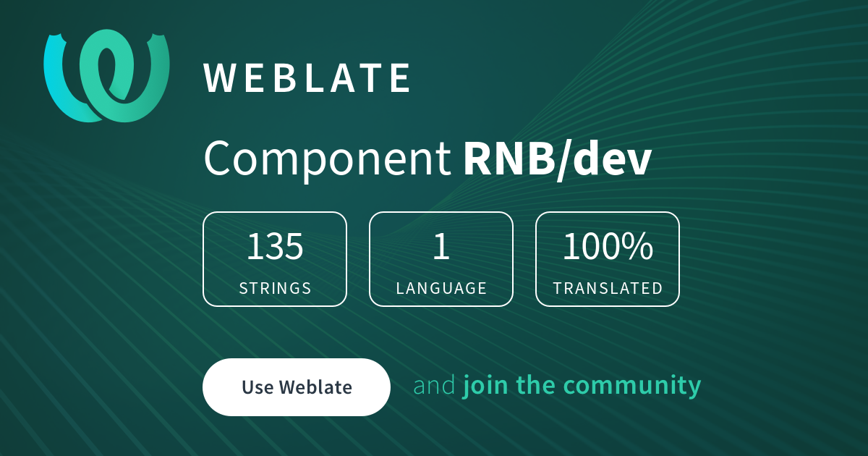Click the word Component in the heading

pyautogui.click(x=328, y=159)
